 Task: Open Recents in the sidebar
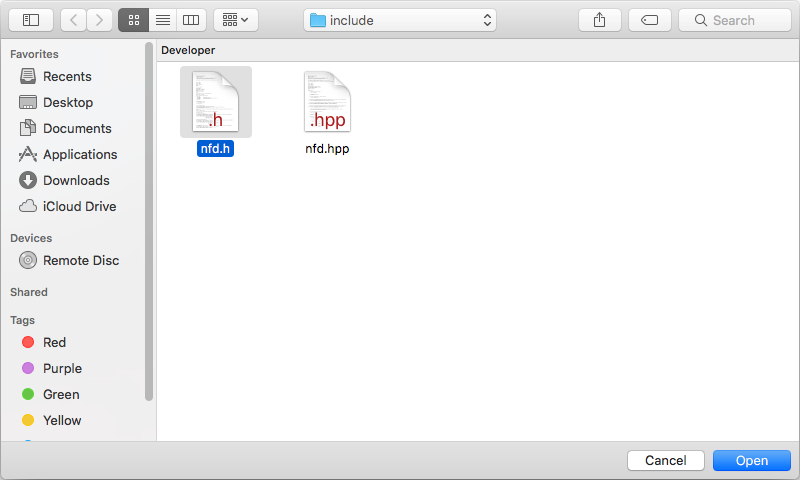67,76
